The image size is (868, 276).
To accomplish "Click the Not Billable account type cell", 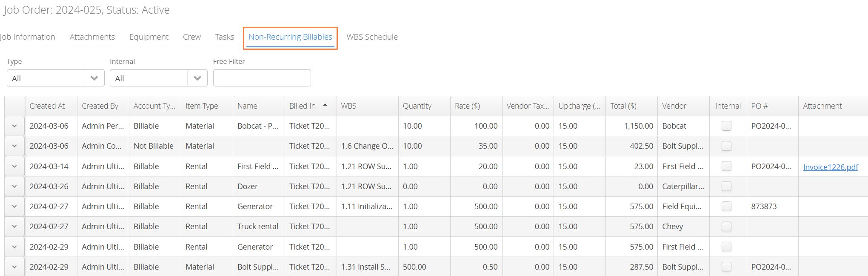I will click(x=155, y=146).
